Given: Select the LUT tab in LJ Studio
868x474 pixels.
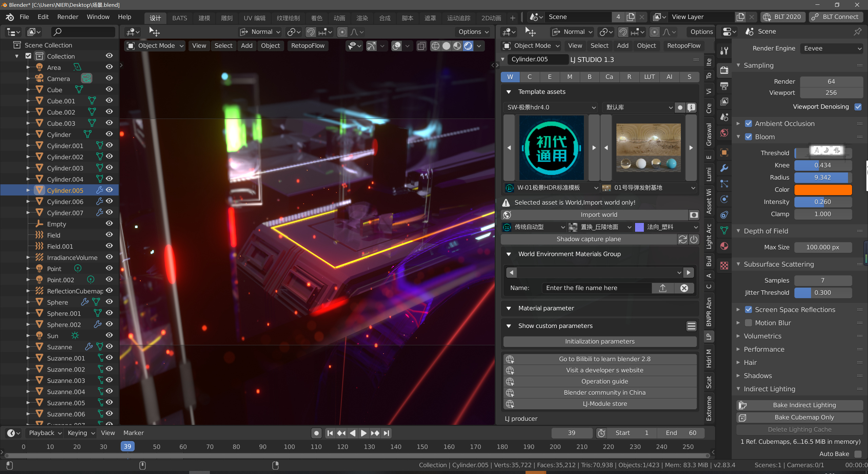Looking at the screenshot, I should tap(649, 77).
